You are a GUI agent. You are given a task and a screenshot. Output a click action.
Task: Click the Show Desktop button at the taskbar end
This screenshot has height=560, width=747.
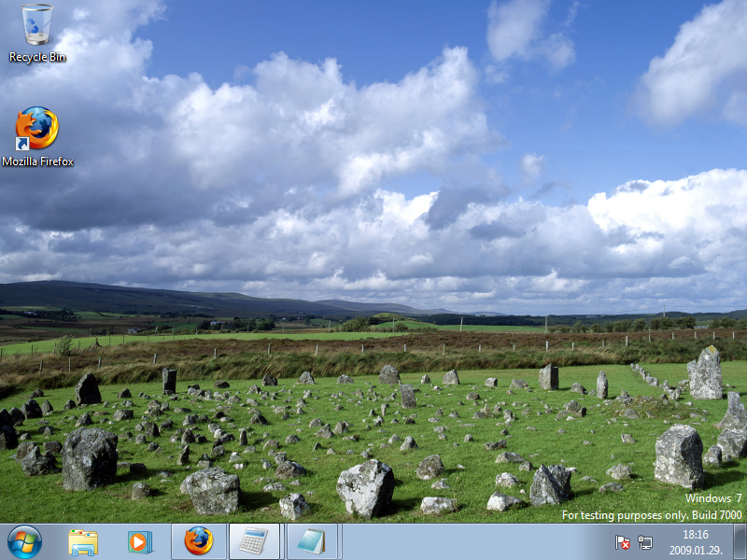tap(740, 542)
